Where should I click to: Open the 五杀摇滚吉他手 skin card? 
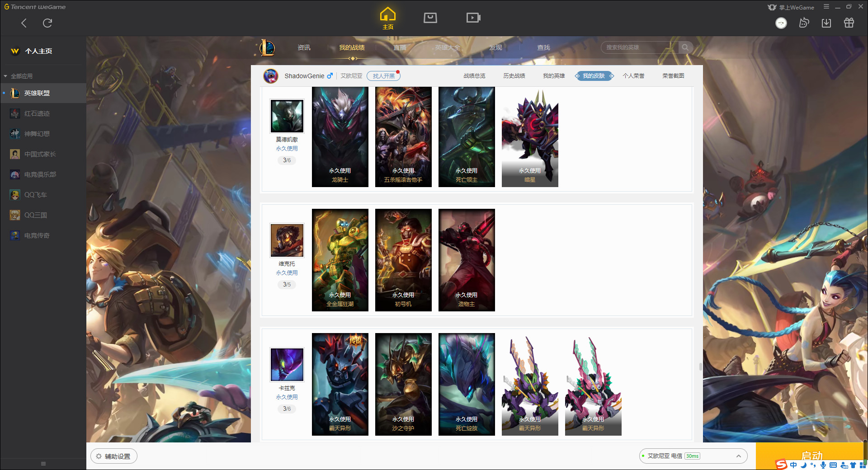point(403,137)
